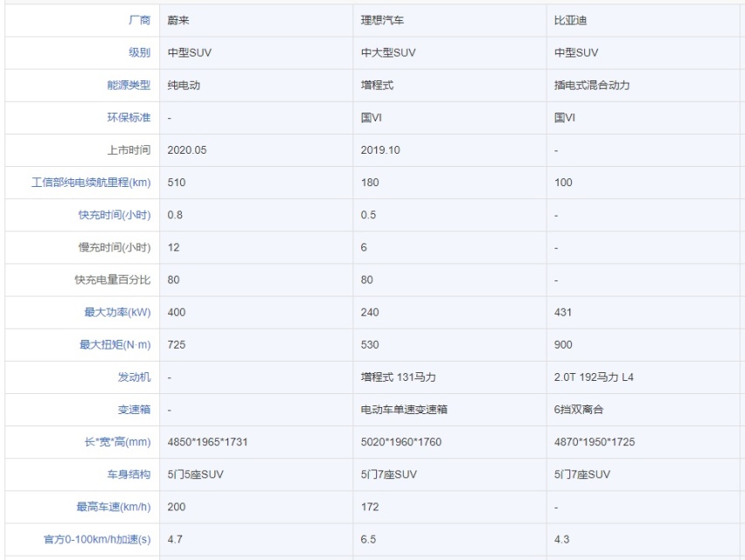This screenshot has height=560, width=745.
Task: Open the 最大功率(kW) label link
Action: point(117,312)
